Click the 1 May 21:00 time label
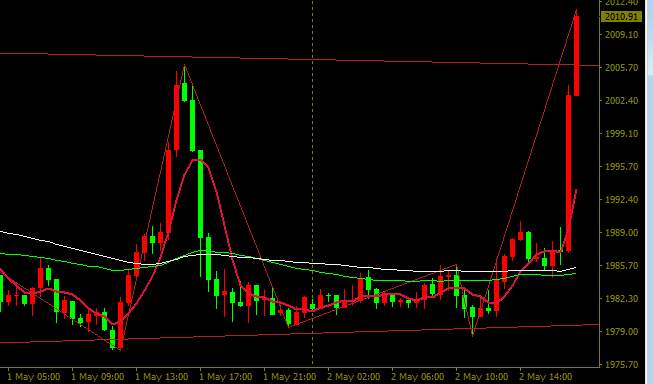The width and height of the screenshot is (653, 384). pos(290,377)
